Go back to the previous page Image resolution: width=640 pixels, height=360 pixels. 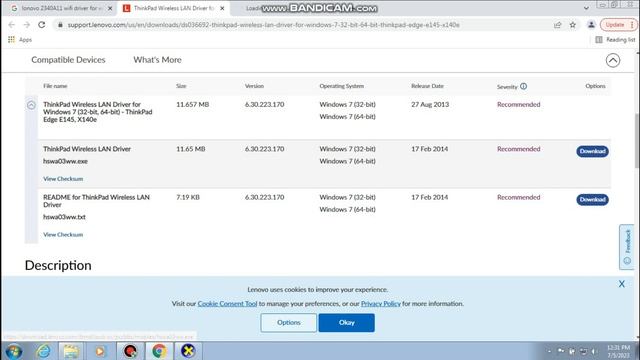(11, 25)
